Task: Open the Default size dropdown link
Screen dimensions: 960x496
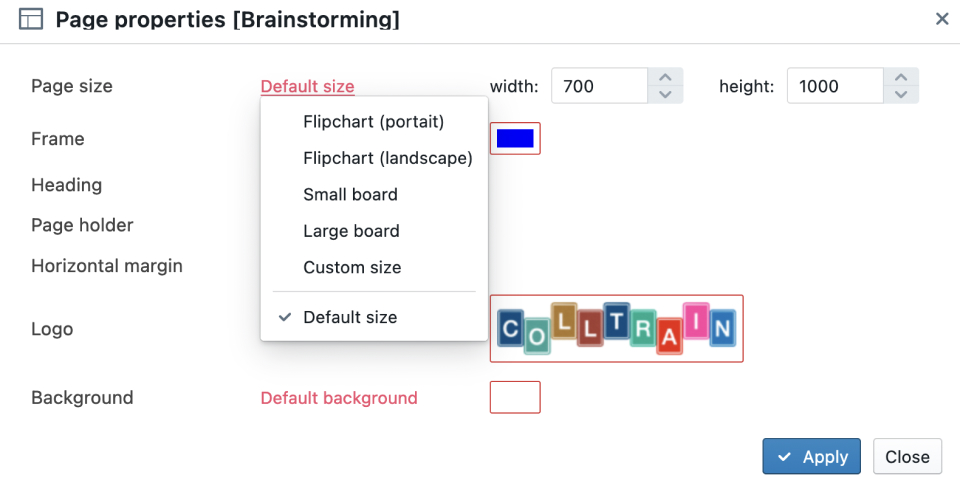Action: coord(307,86)
